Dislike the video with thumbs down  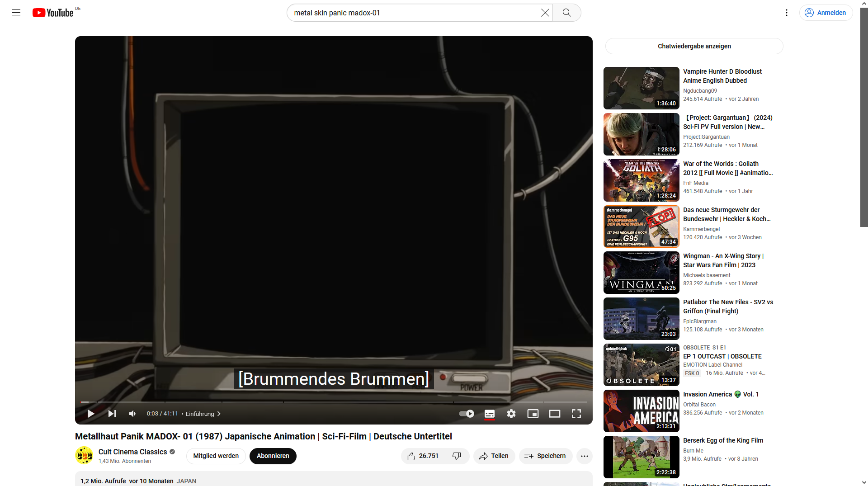click(x=457, y=456)
